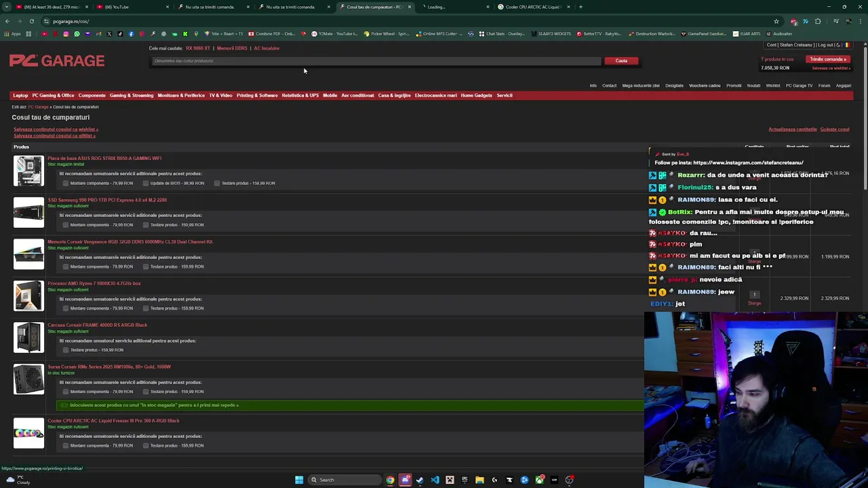Open the Y2Mate YouTube bookmark

[334, 34]
